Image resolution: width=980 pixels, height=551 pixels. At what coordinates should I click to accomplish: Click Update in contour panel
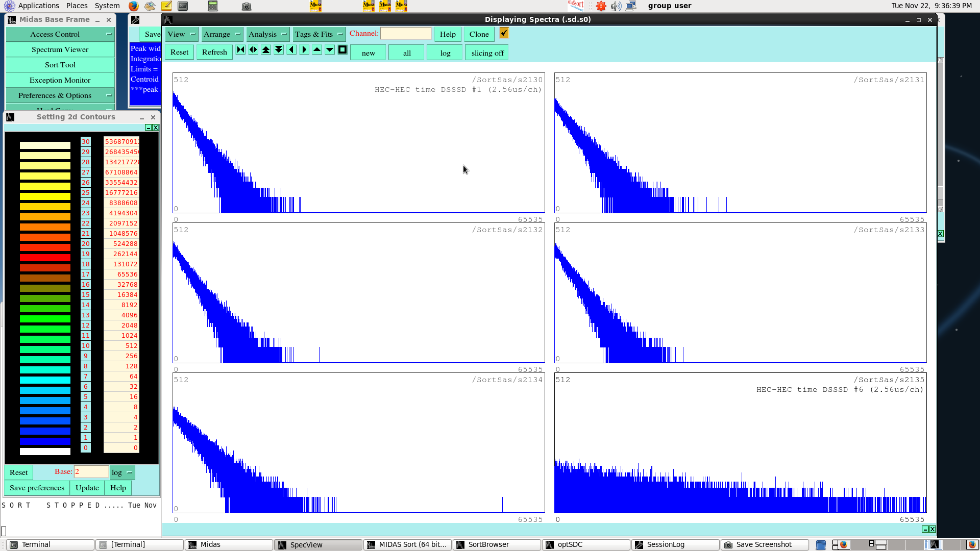point(87,488)
